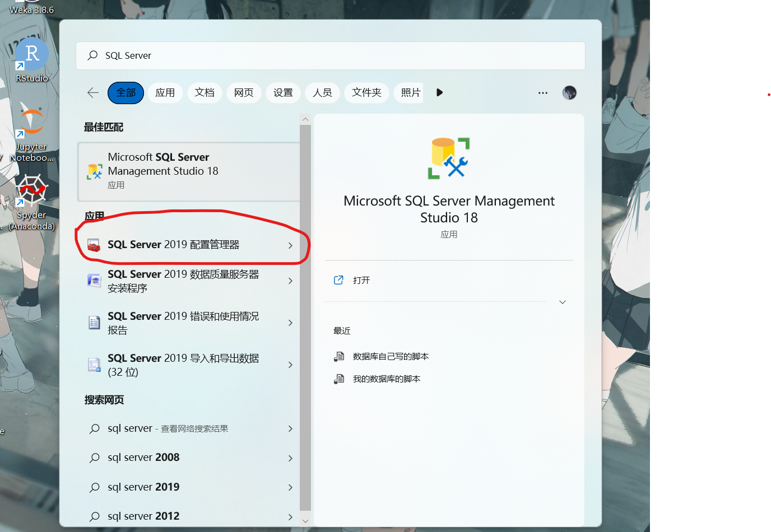Click search icon beside sql server web results
Screen dimensions: 771x532
coord(95,428)
